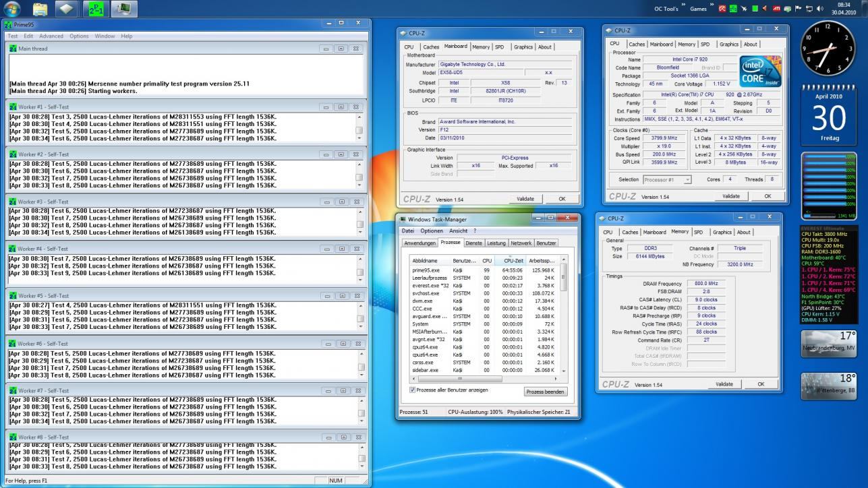This screenshot has width=868, height=488.
Task: Open Task Manager Optionen menu
Action: (432, 231)
